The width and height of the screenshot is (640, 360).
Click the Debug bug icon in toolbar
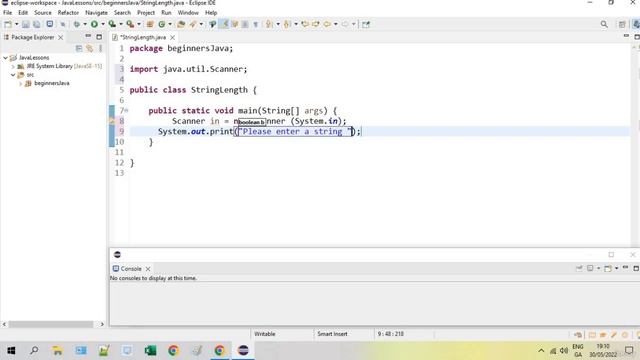76,24
